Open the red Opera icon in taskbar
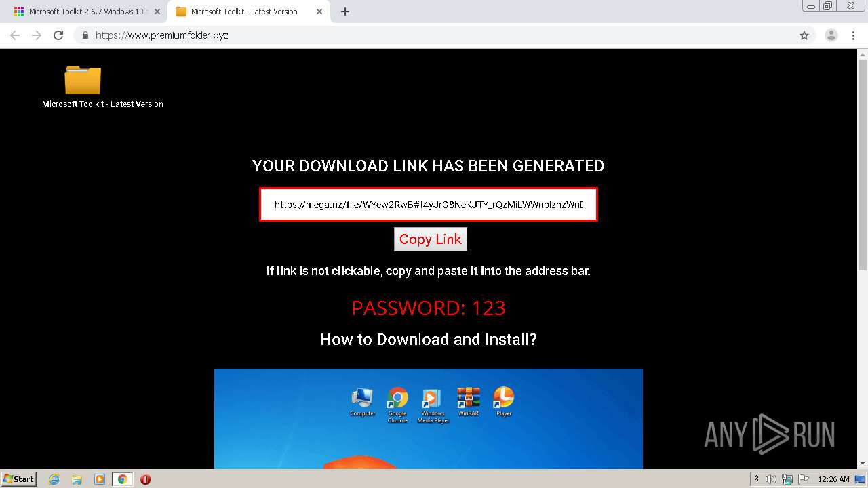 click(145, 479)
